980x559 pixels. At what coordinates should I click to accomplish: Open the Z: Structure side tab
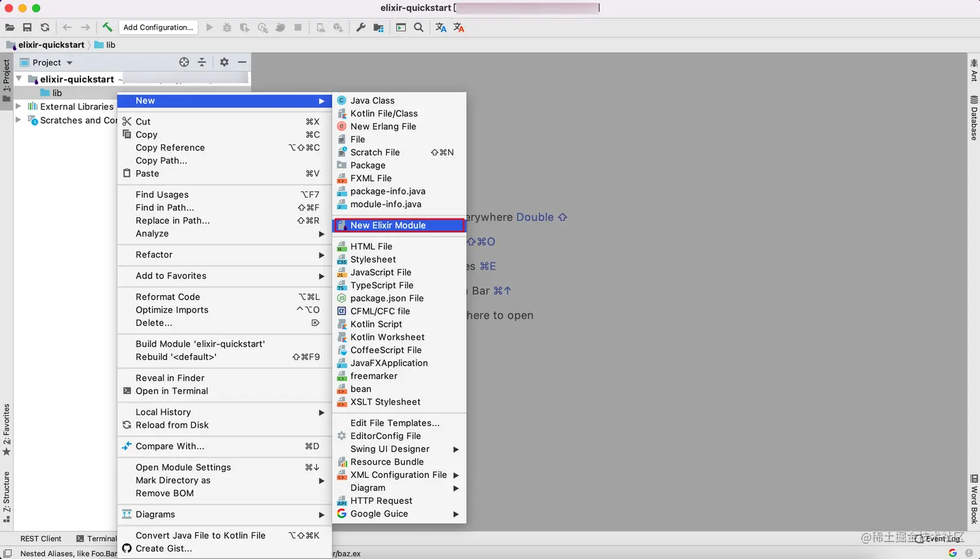(6, 497)
